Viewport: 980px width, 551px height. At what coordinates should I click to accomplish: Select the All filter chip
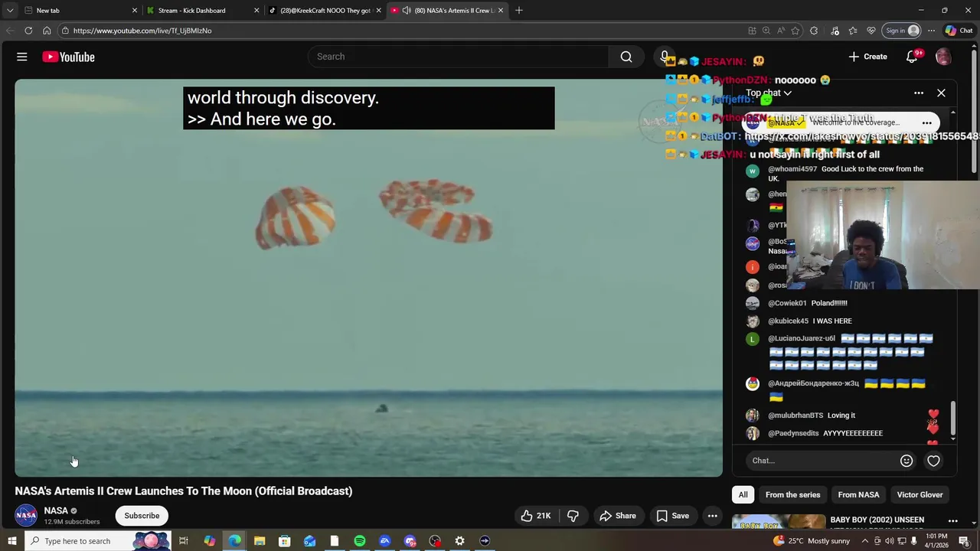tap(743, 494)
